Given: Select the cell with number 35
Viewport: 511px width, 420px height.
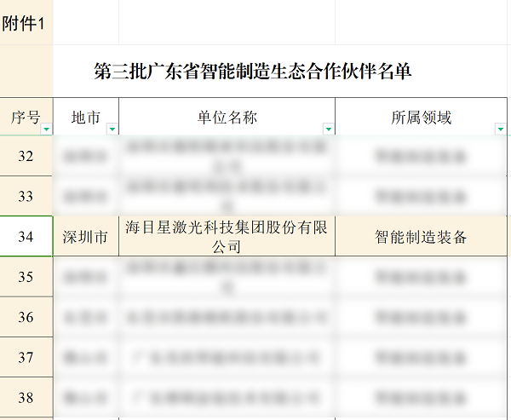Looking at the screenshot, I should coord(26,277).
